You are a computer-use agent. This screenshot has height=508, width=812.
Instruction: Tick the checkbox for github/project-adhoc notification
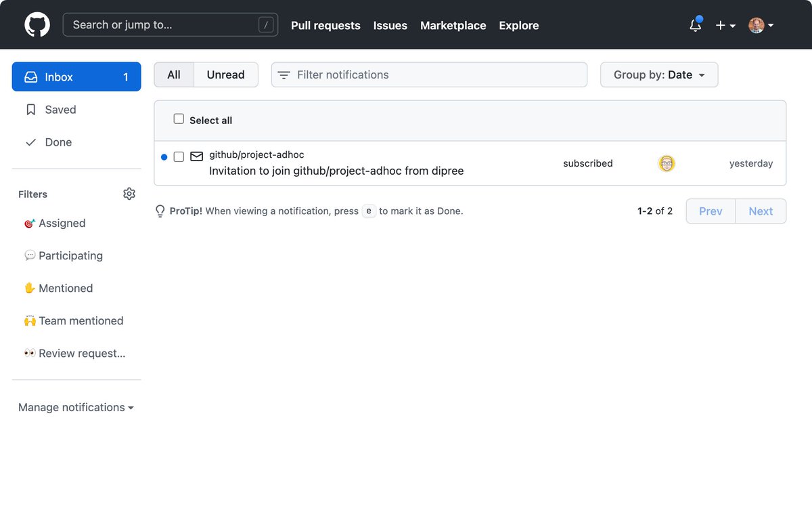point(179,157)
